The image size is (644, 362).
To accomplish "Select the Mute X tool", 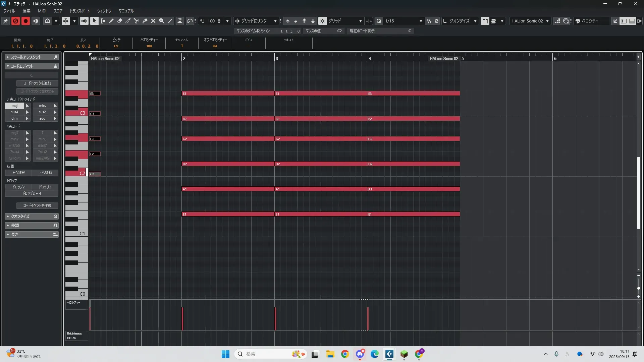I will click(x=153, y=21).
